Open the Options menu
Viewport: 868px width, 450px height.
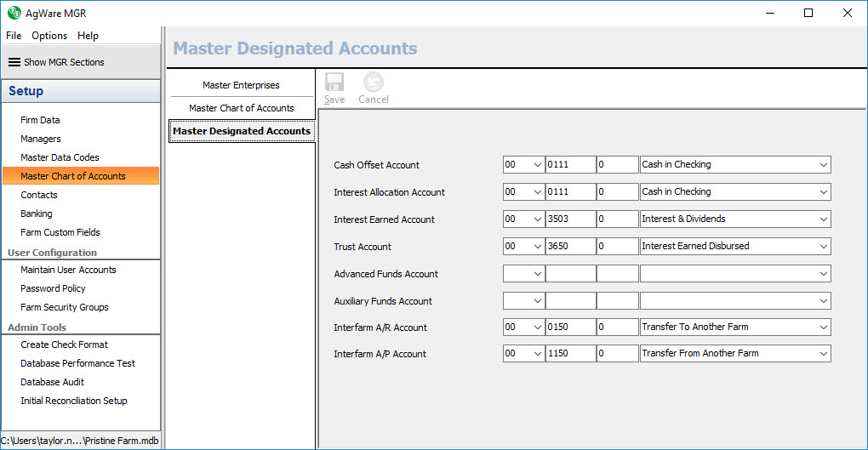pos(49,36)
